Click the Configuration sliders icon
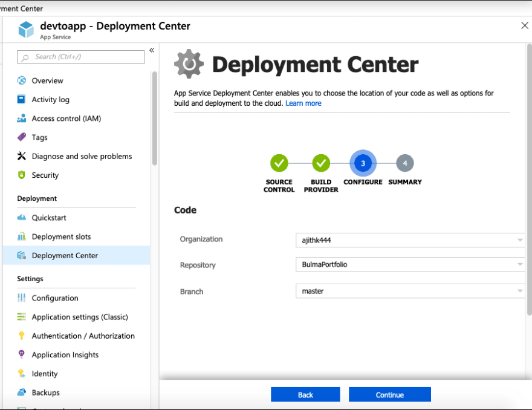Screen dimensions: 532x410 [x=21, y=298]
